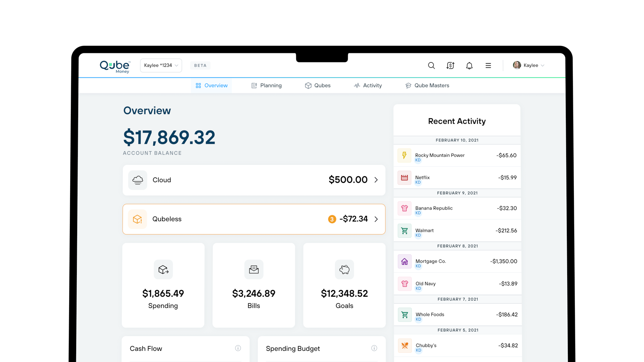Open the search icon in the top bar
The width and height of the screenshot is (644, 362).
coord(431,65)
